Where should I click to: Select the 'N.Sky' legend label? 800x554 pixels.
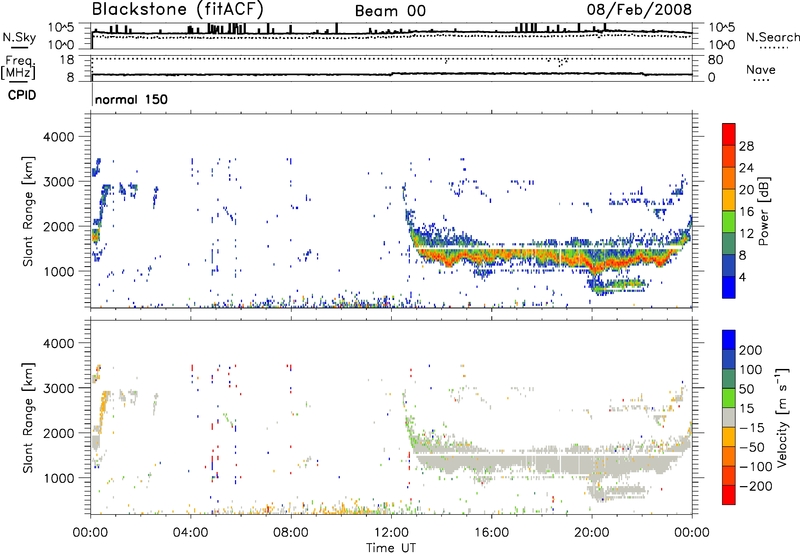[x=19, y=37]
